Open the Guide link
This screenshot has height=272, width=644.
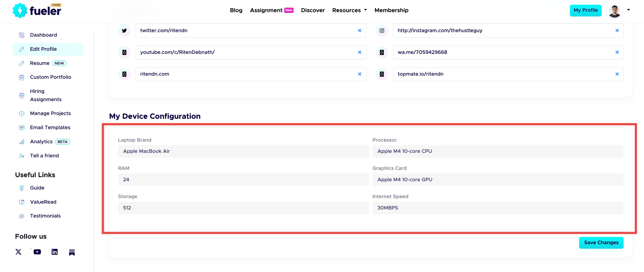[37, 188]
